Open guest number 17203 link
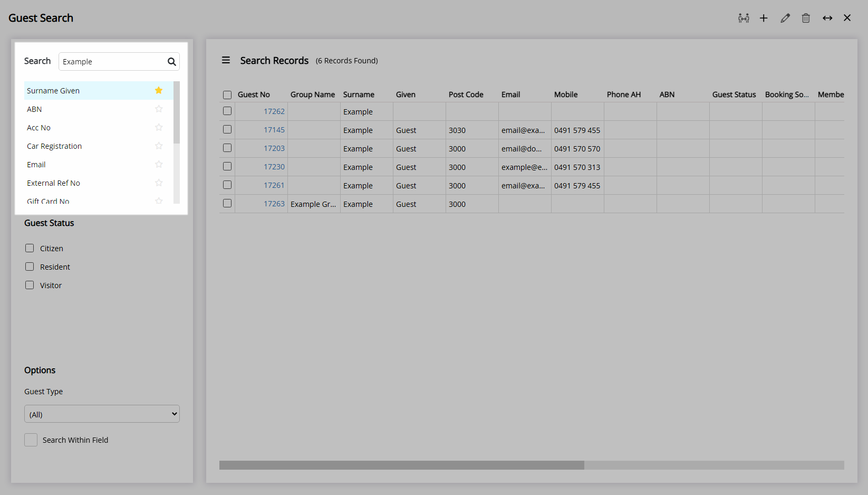 coord(274,148)
